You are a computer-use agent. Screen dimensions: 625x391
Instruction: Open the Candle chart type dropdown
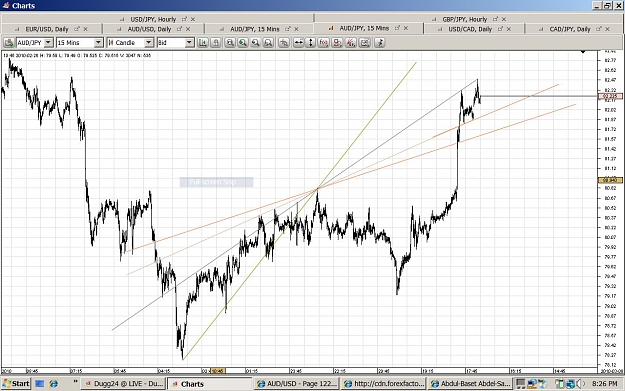click(x=149, y=43)
